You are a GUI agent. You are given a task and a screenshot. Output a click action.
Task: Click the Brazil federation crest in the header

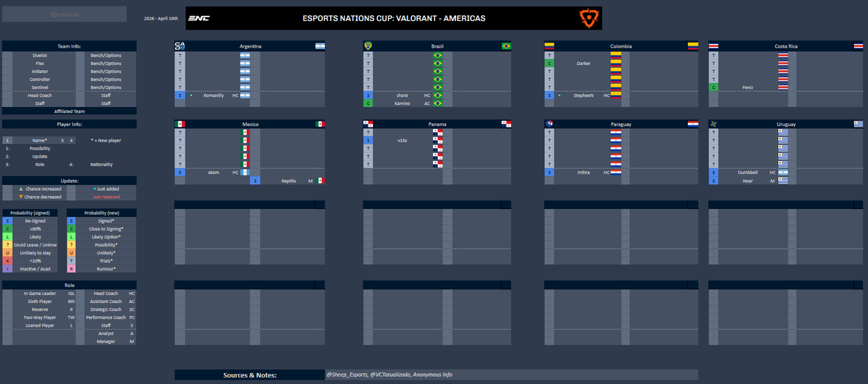click(x=368, y=46)
